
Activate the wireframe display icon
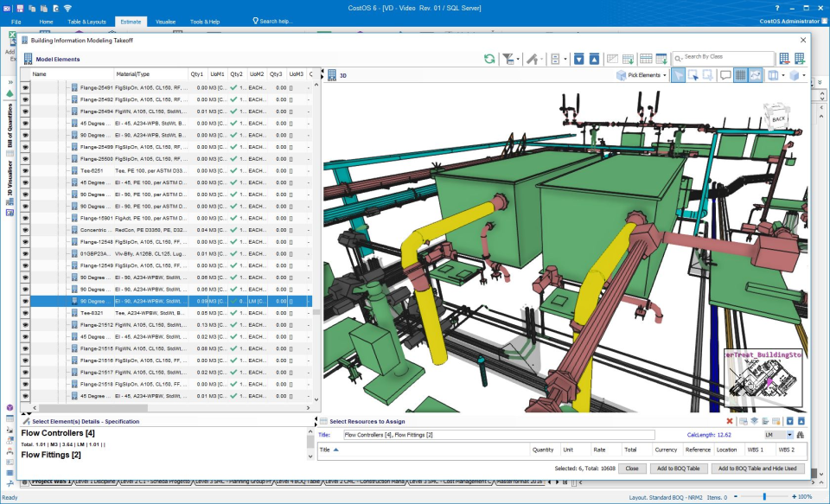click(739, 75)
